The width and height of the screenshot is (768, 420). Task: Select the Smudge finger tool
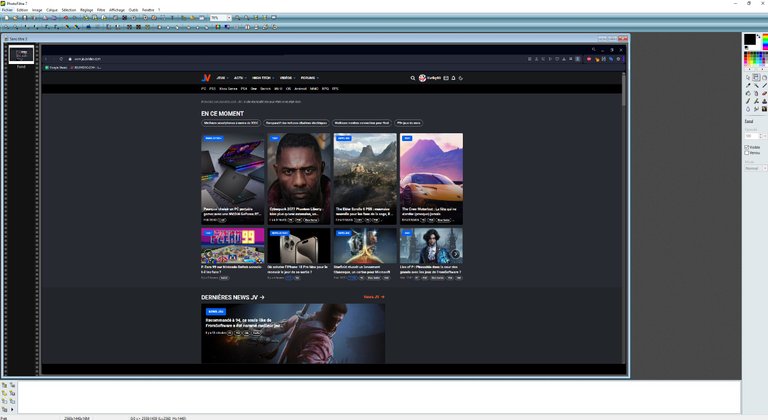coord(756,108)
